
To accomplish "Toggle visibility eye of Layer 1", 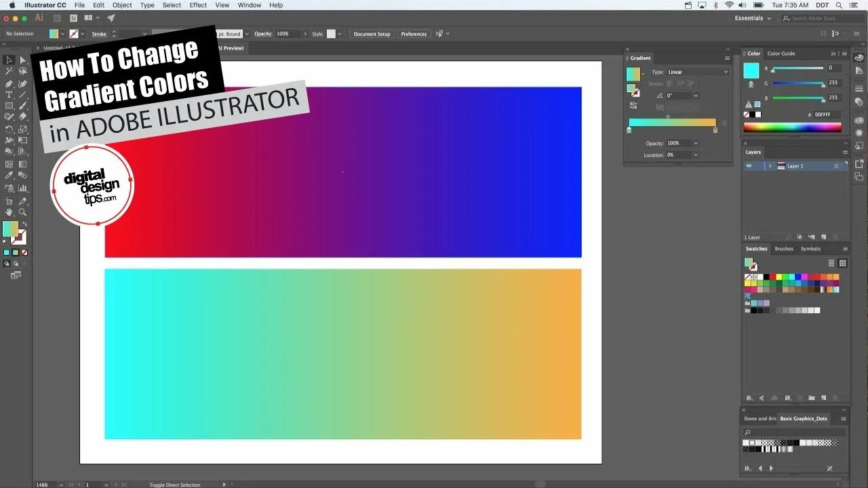I will pyautogui.click(x=749, y=166).
